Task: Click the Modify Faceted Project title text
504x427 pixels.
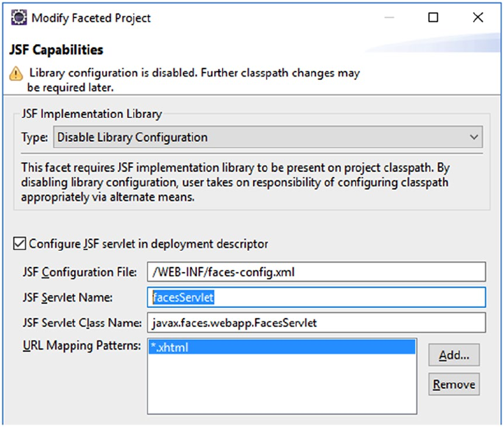Action: click(91, 18)
